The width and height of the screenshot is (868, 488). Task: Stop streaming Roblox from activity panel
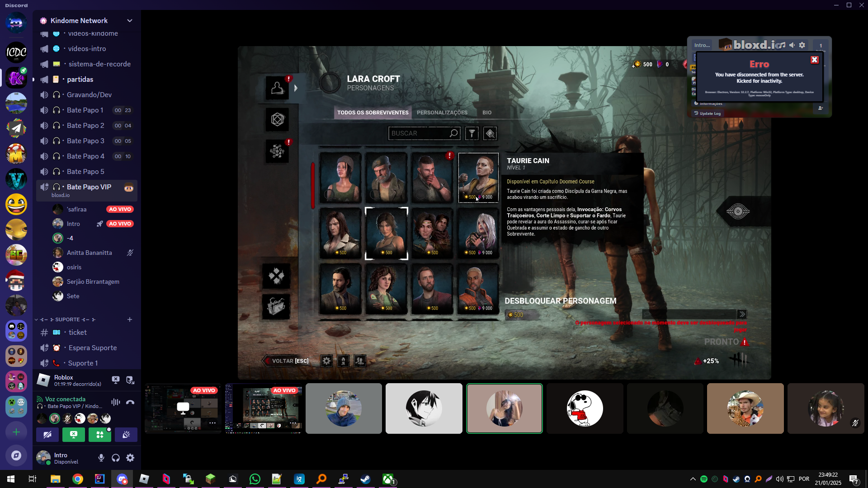(x=116, y=380)
